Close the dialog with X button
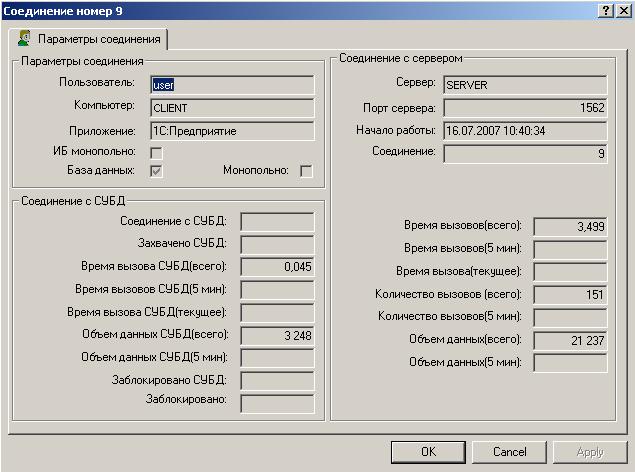The height and width of the screenshot is (472, 635). point(623,9)
